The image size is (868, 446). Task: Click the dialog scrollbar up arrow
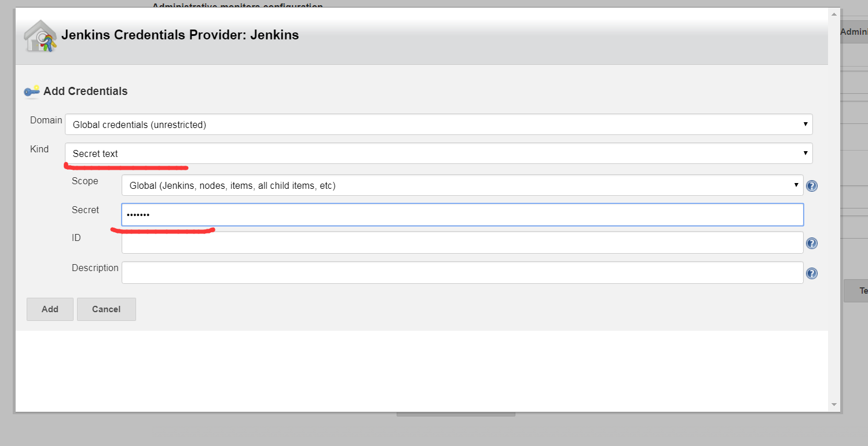point(834,13)
